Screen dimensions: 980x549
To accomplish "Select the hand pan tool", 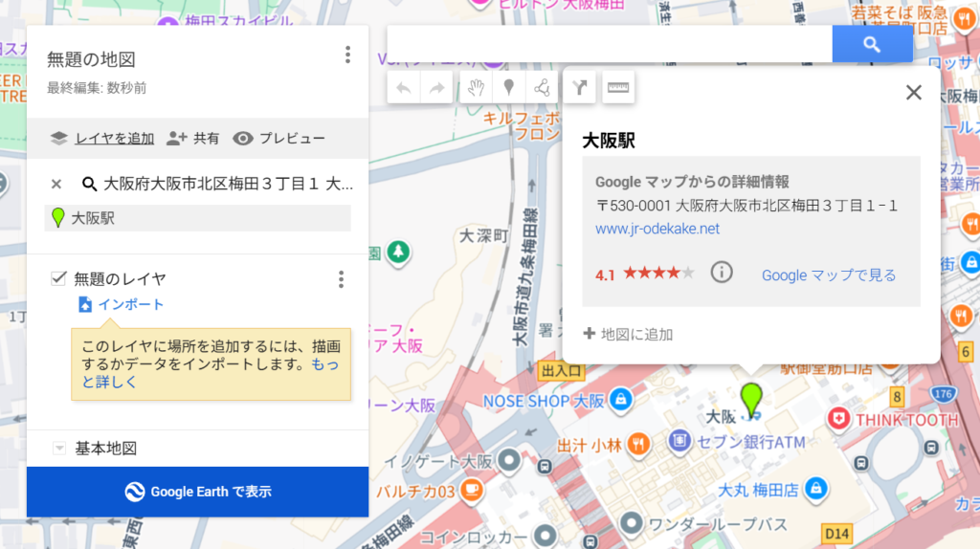I will (477, 87).
